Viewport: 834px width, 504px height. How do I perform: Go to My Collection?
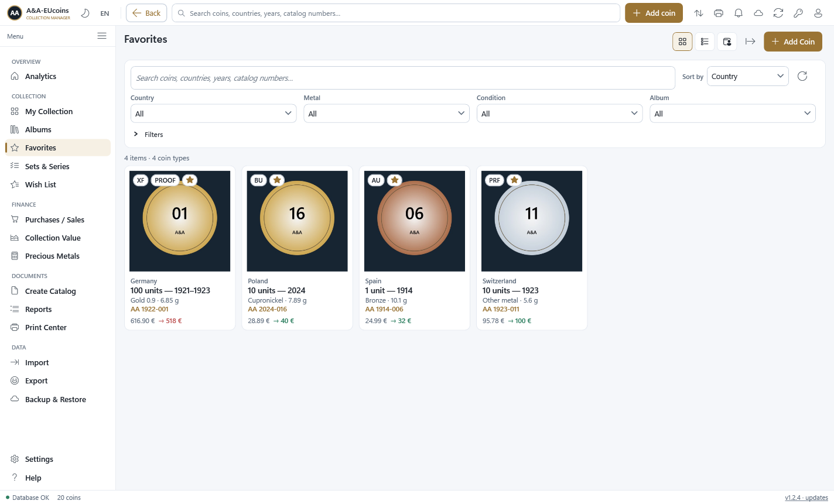(58, 111)
